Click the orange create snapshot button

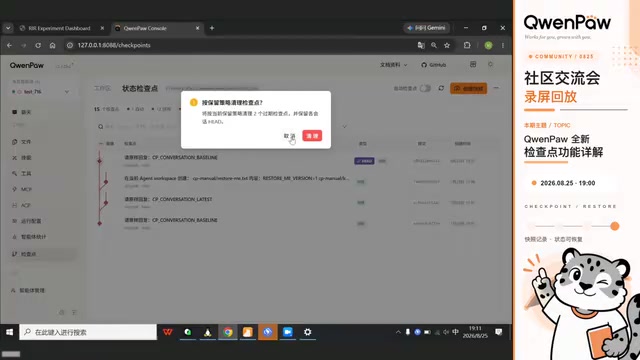pyautogui.click(x=469, y=88)
